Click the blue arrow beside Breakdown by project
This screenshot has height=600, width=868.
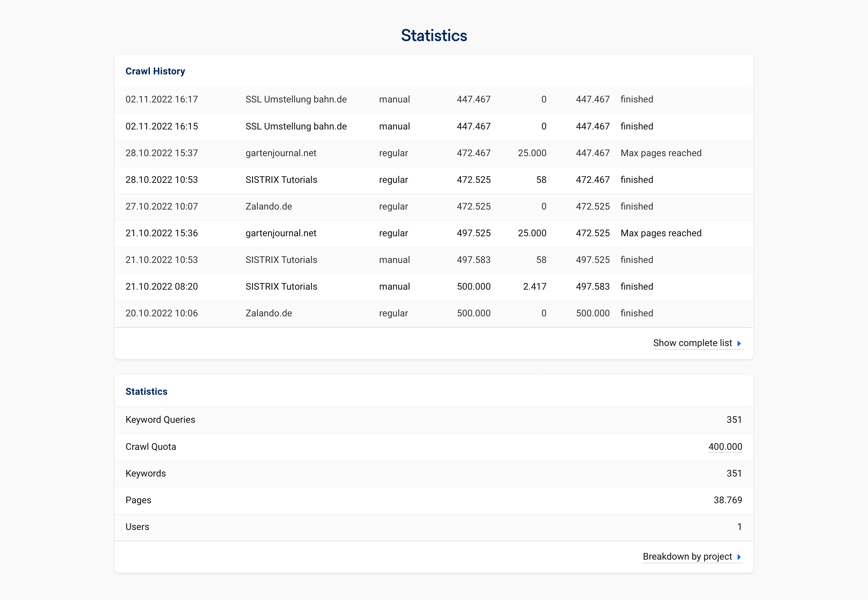[x=739, y=557]
